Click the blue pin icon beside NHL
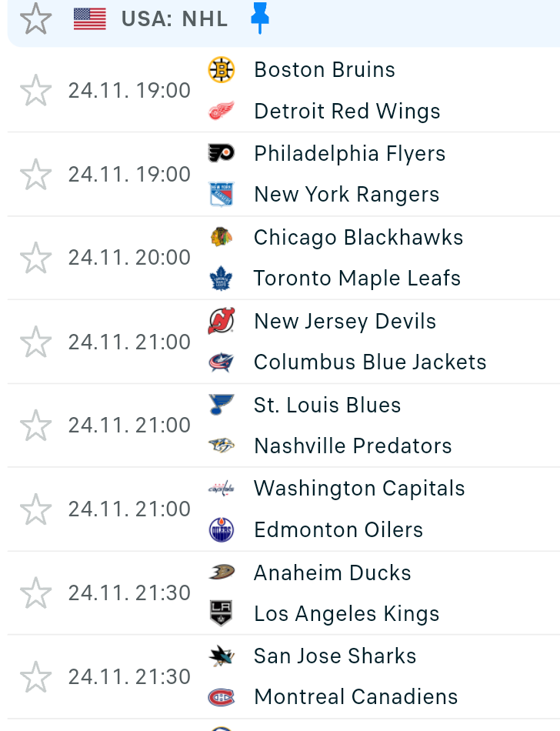Viewport: 560px width, 731px height. coord(261,19)
